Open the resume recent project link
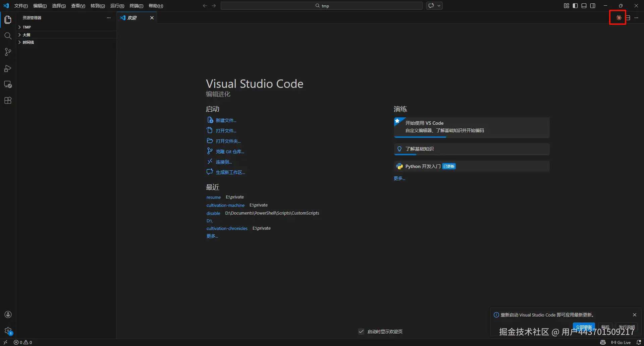 pyautogui.click(x=214, y=197)
